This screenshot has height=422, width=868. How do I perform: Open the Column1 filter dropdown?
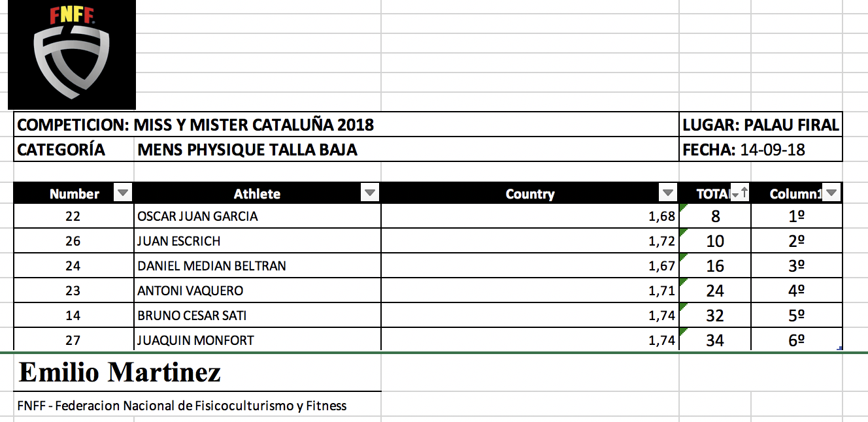point(831,193)
